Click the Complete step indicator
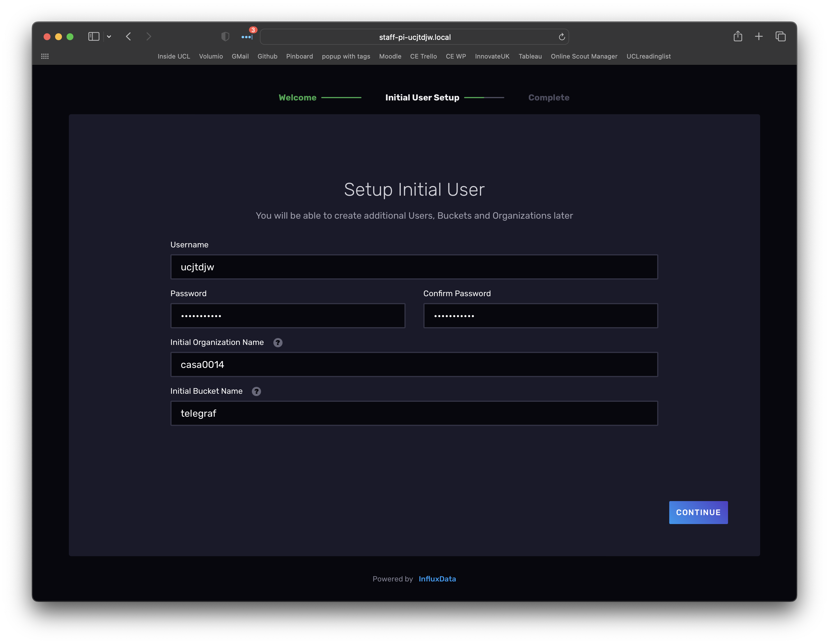The image size is (829, 644). point(548,98)
